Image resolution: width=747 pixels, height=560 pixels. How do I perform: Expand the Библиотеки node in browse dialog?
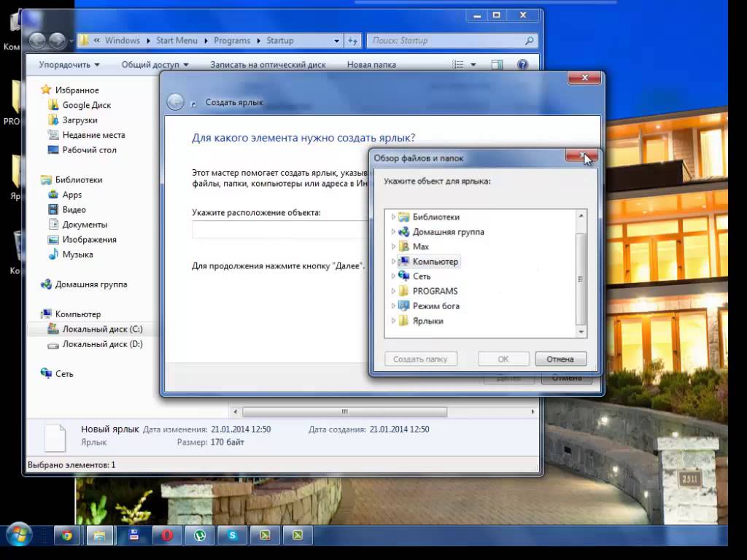(x=393, y=217)
